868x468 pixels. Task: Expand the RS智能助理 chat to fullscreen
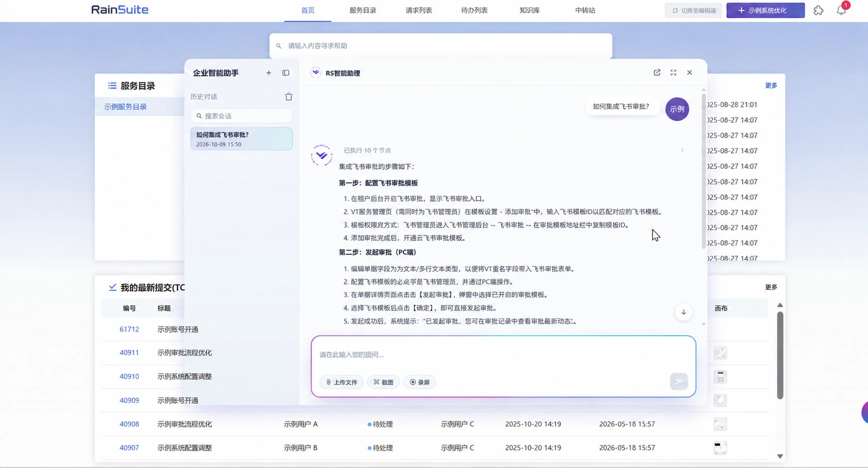coord(673,73)
